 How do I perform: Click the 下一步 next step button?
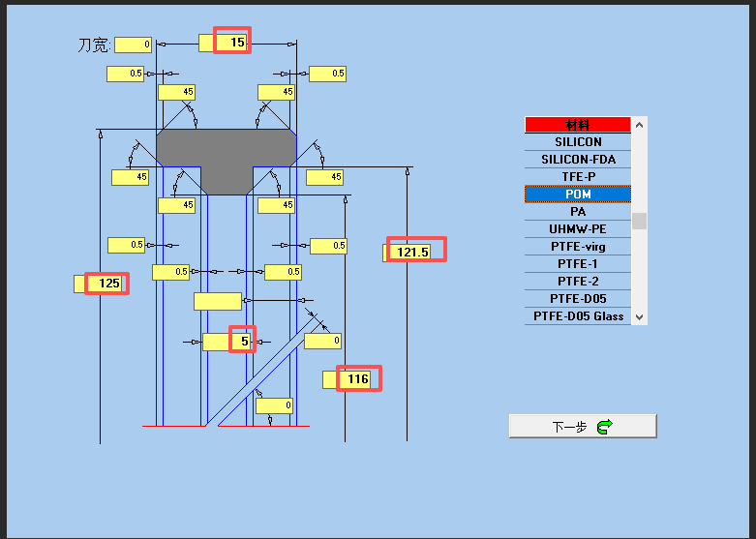[583, 426]
